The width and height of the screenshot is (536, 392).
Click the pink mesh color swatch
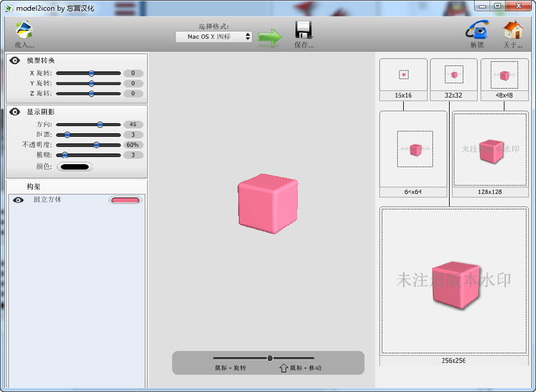click(125, 200)
